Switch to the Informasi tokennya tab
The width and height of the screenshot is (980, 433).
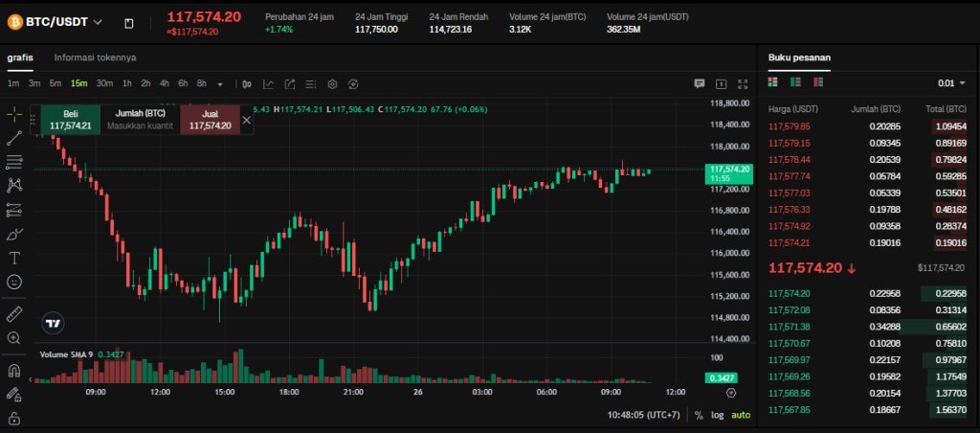point(95,57)
